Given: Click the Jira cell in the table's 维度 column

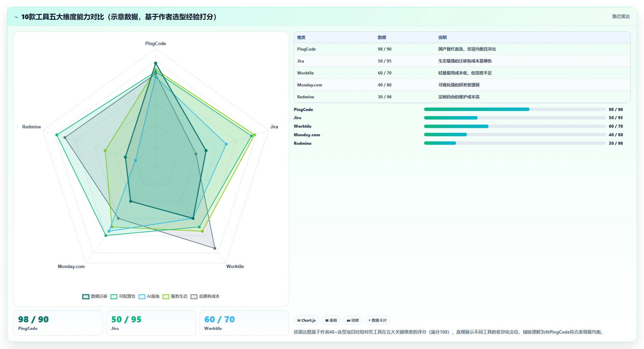Looking at the screenshot, I should [x=301, y=61].
